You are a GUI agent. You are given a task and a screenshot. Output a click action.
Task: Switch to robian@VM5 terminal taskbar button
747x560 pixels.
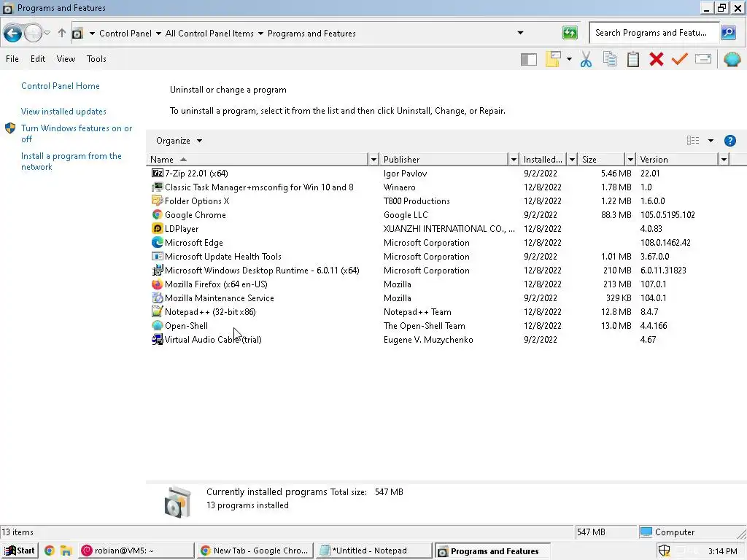click(x=136, y=551)
